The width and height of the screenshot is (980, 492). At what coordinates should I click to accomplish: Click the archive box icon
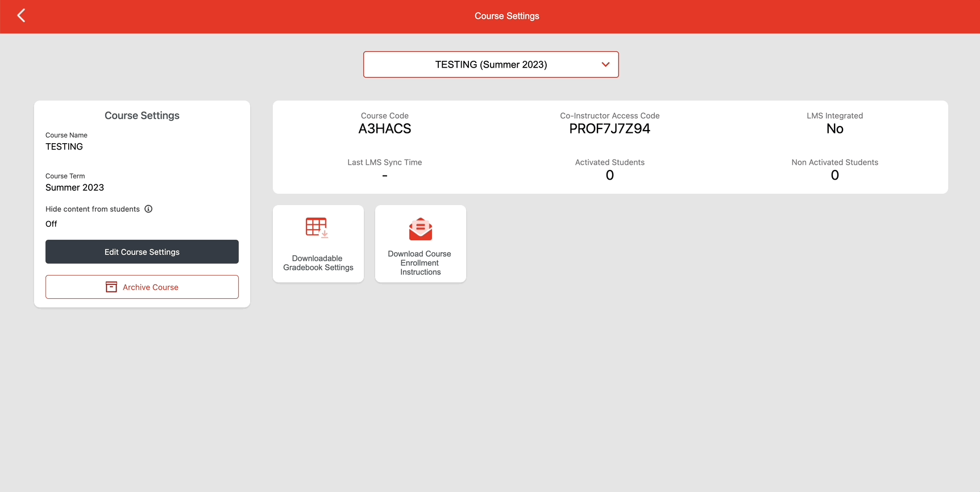[x=111, y=287]
